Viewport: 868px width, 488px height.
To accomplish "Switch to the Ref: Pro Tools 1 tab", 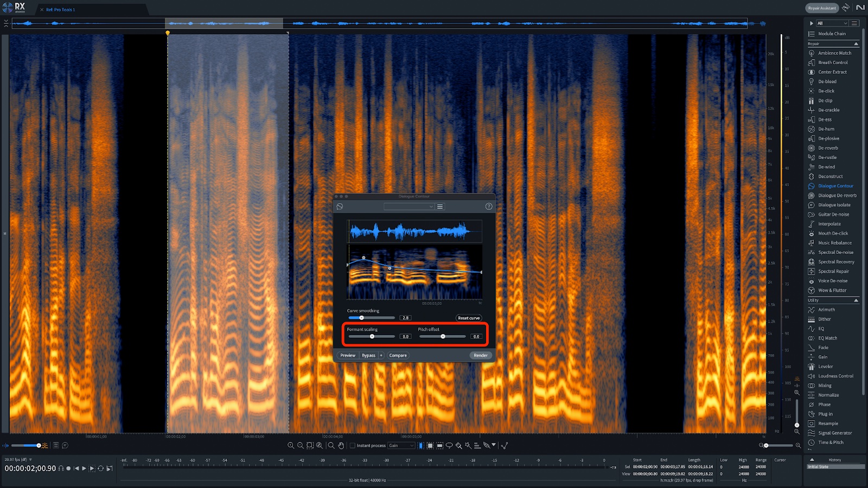I will pyautogui.click(x=60, y=10).
